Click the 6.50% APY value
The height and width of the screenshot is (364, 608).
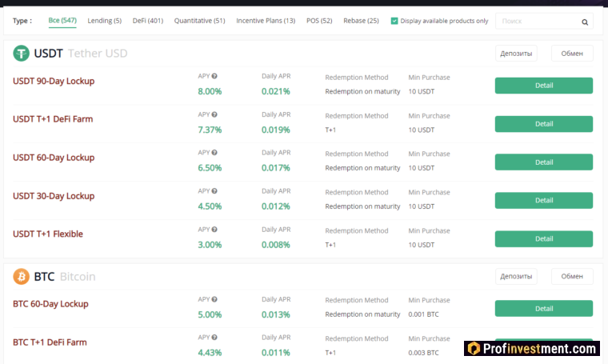[210, 168]
